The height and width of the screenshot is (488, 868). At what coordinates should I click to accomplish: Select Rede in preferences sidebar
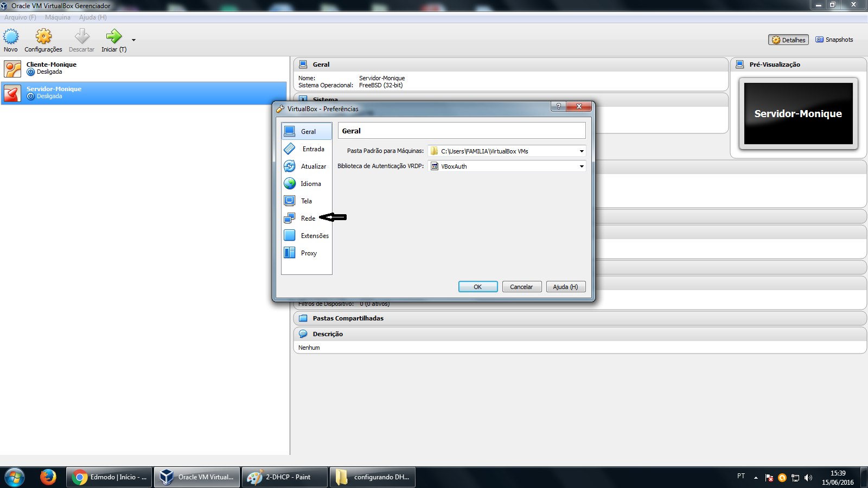(307, 218)
